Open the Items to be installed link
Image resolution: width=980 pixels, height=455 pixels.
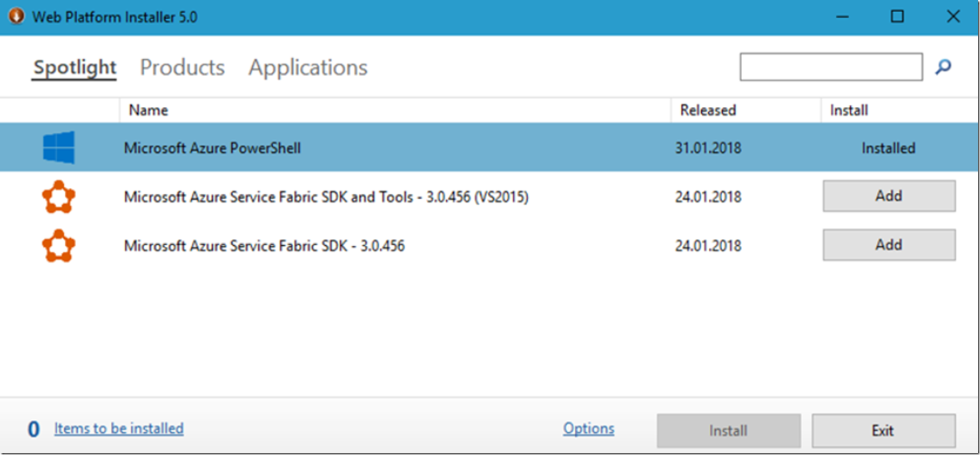(118, 428)
